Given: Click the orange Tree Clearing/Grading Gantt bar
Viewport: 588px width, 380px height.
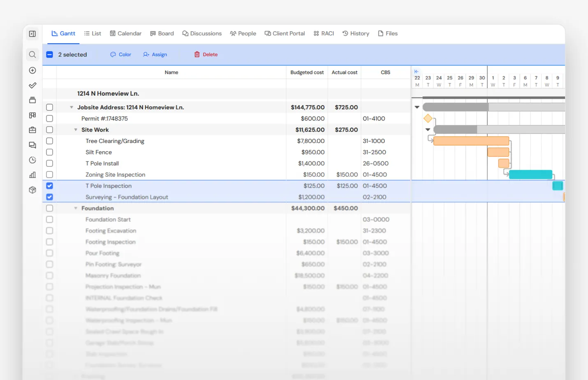Looking at the screenshot, I should 471,141.
